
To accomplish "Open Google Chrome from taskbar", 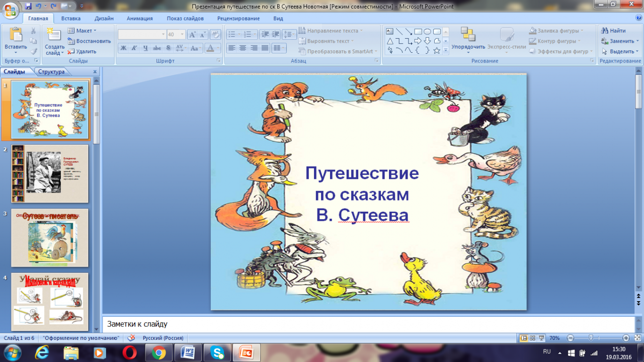I will 159,353.
